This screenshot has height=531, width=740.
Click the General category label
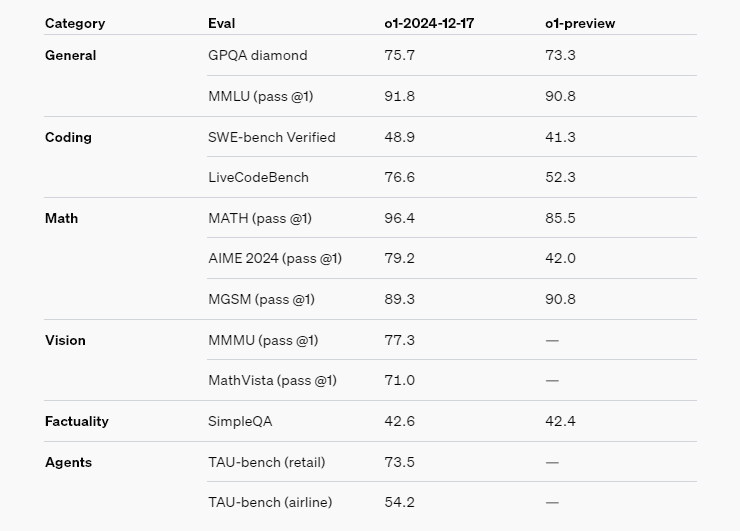coord(71,56)
